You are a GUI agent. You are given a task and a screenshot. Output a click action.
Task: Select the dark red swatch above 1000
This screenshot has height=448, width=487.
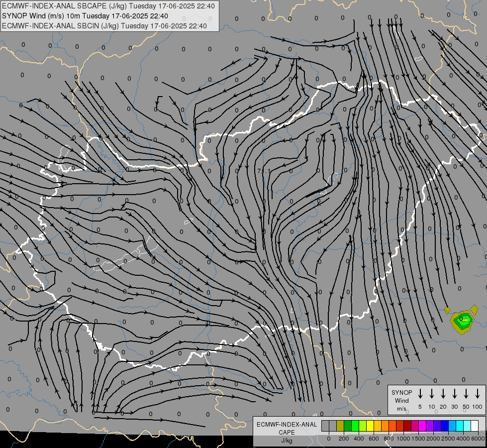pos(407,426)
